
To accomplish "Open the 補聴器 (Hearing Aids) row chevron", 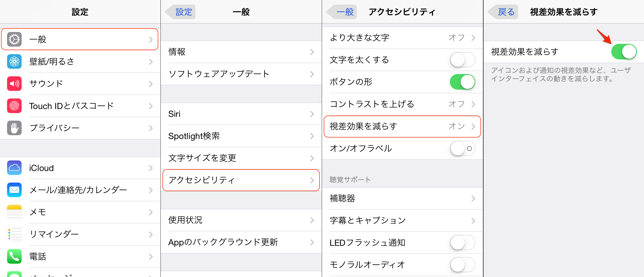I will tap(473, 199).
